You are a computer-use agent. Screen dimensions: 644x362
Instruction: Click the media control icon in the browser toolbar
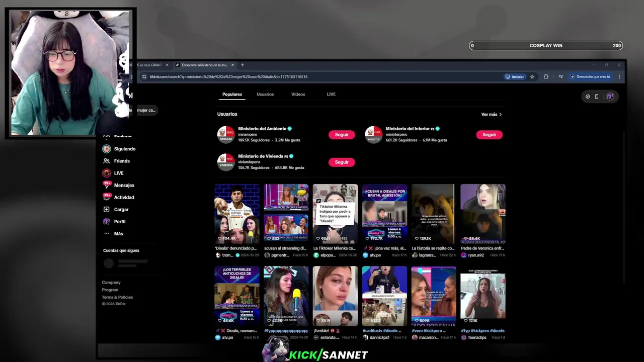560,77
